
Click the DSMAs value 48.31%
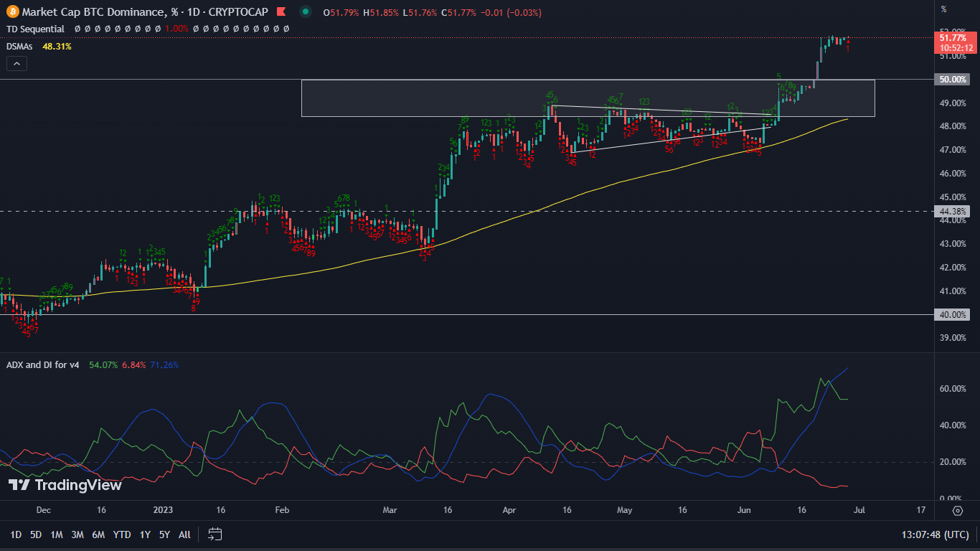pyautogui.click(x=57, y=46)
